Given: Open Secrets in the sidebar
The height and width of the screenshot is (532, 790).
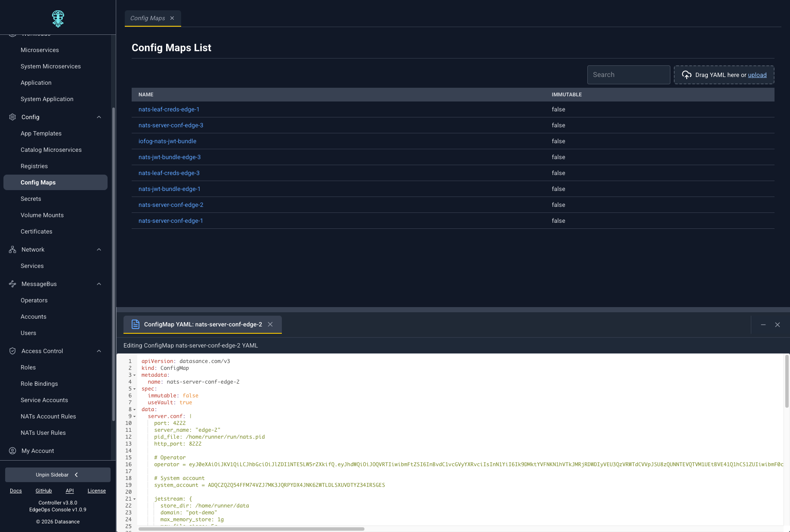Looking at the screenshot, I should [31, 199].
